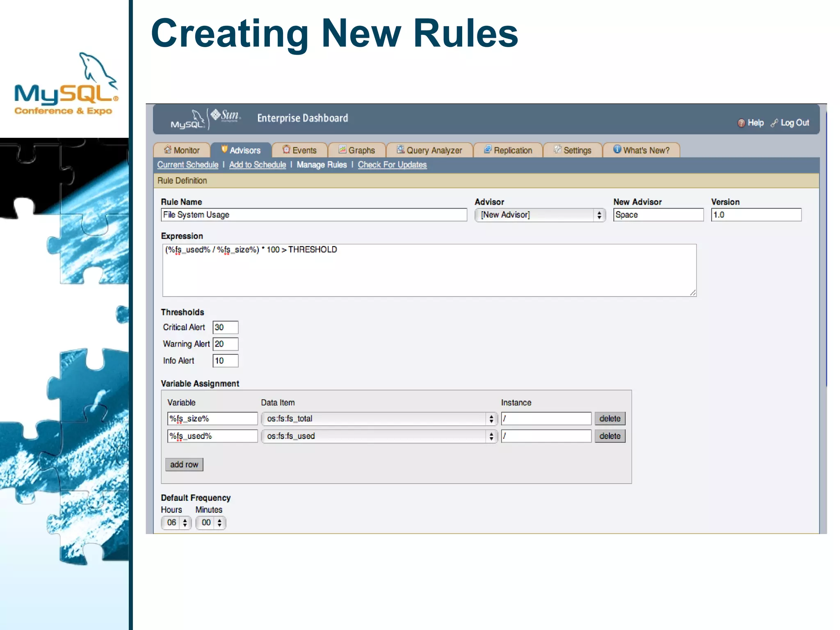Click the Critical Alert threshold field

[x=225, y=327]
